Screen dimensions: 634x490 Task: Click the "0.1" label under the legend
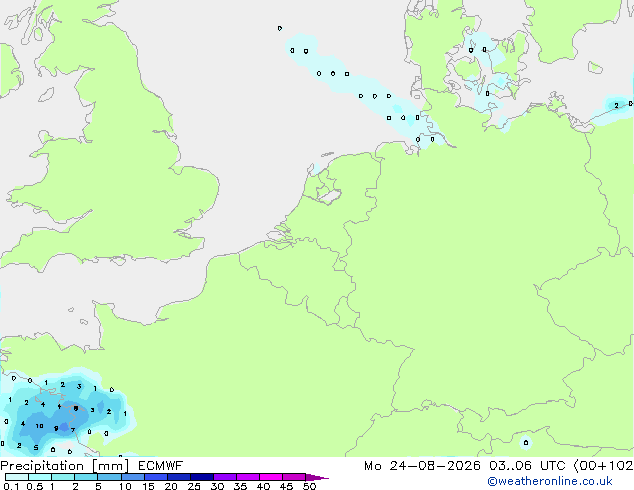coord(11,486)
